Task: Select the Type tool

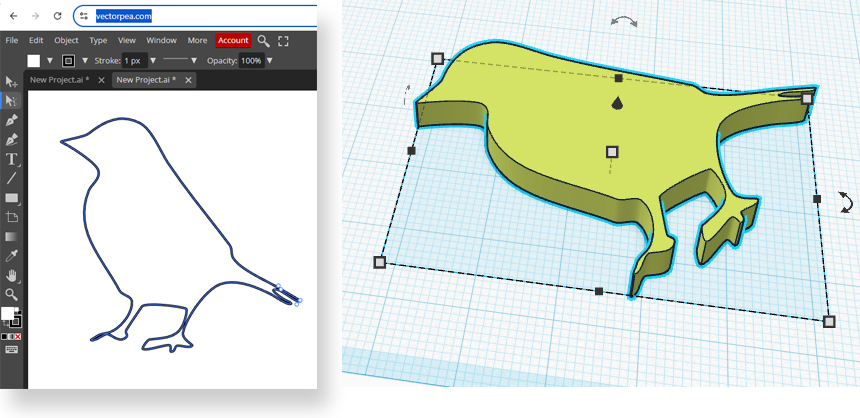Action: (12, 159)
